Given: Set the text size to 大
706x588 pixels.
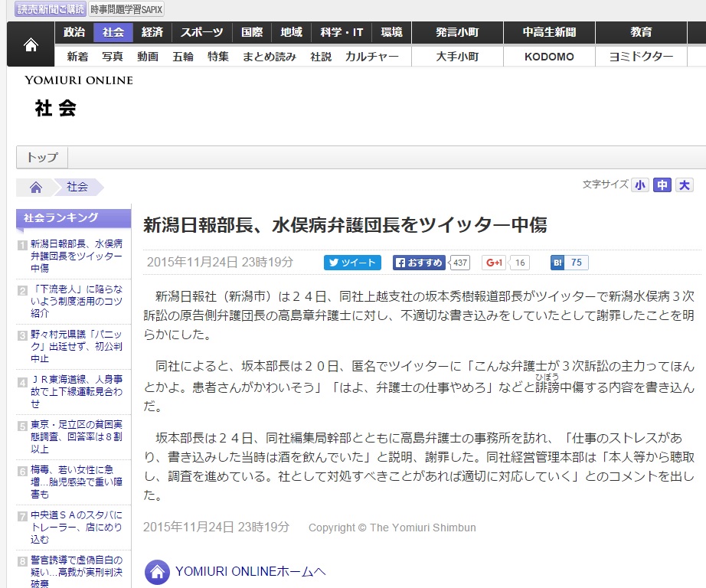Looking at the screenshot, I should coord(685,185).
